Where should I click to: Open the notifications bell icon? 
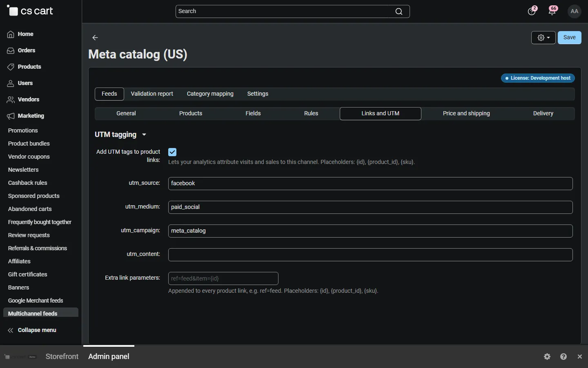[553, 11]
